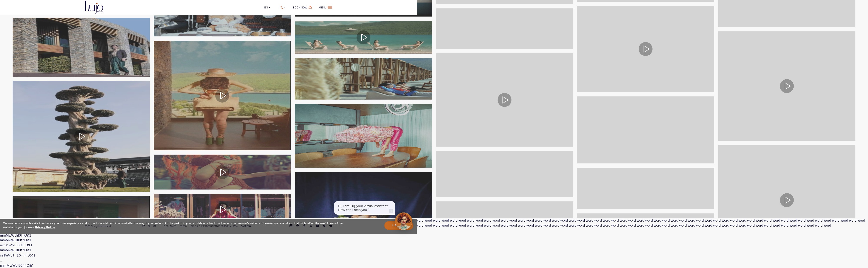Click the Telegram footer icon
868x268 pixels.
[324, 226]
